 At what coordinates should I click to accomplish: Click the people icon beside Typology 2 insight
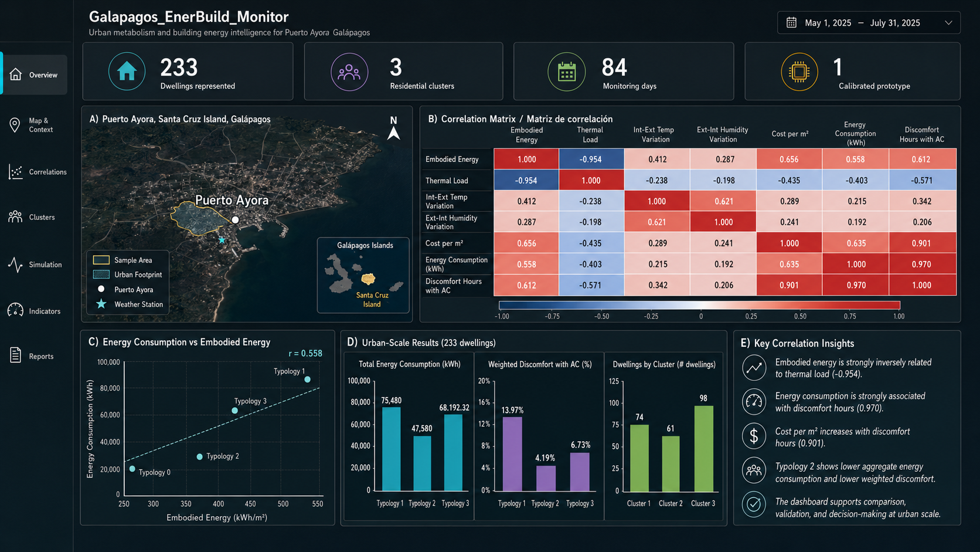pyautogui.click(x=754, y=470)
